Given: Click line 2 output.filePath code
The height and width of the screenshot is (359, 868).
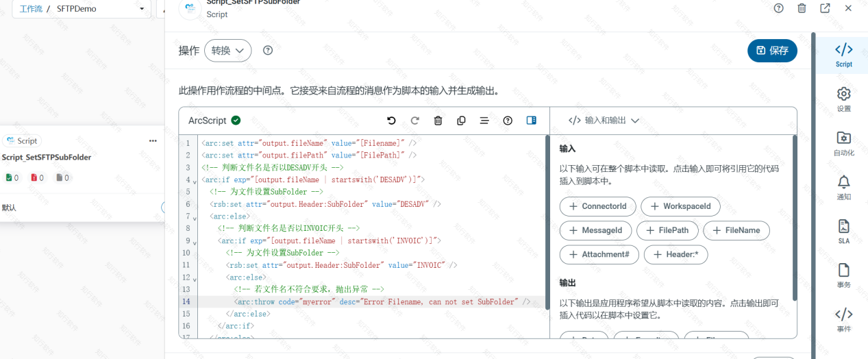Looking at the screenshot, I should (x=309, y=156).
